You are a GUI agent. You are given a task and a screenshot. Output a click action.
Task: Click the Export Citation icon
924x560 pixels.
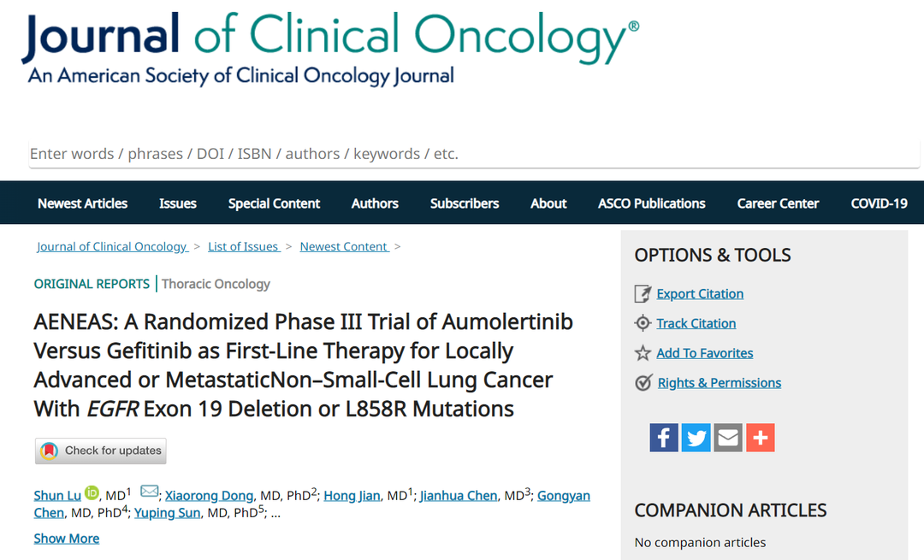click(643, 294)
